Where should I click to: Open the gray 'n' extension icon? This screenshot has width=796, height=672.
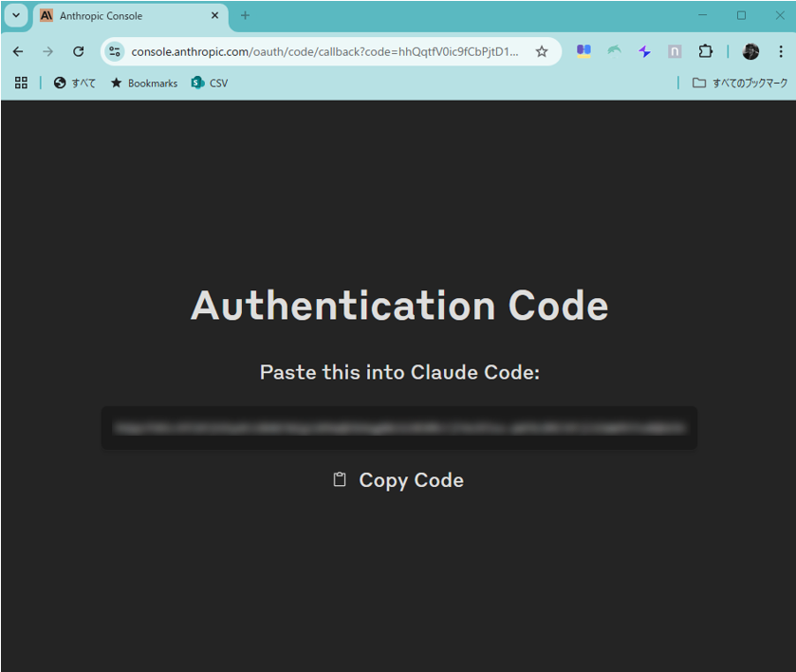point(675,51)
